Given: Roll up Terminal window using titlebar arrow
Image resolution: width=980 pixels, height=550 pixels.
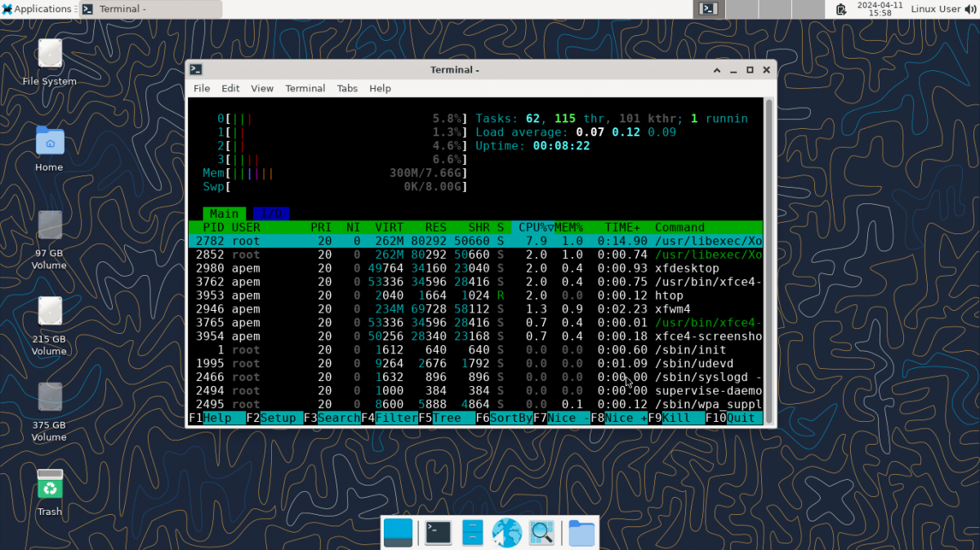Looking at the screenshot, I should [717, 70].
